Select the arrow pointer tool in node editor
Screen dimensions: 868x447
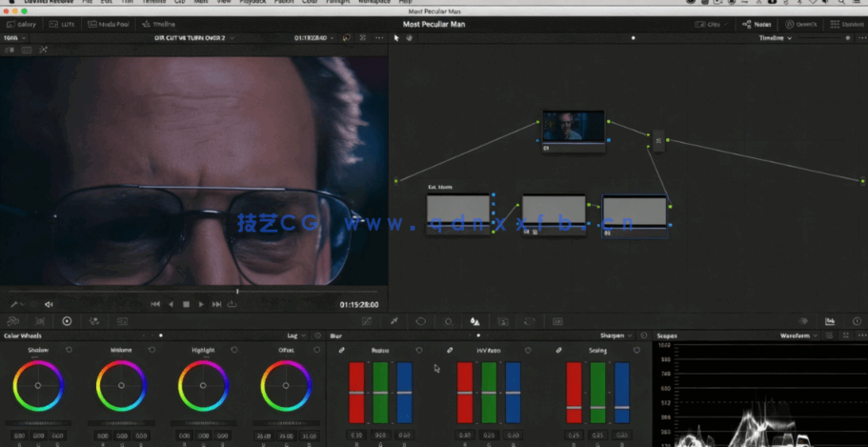(396, 38)
